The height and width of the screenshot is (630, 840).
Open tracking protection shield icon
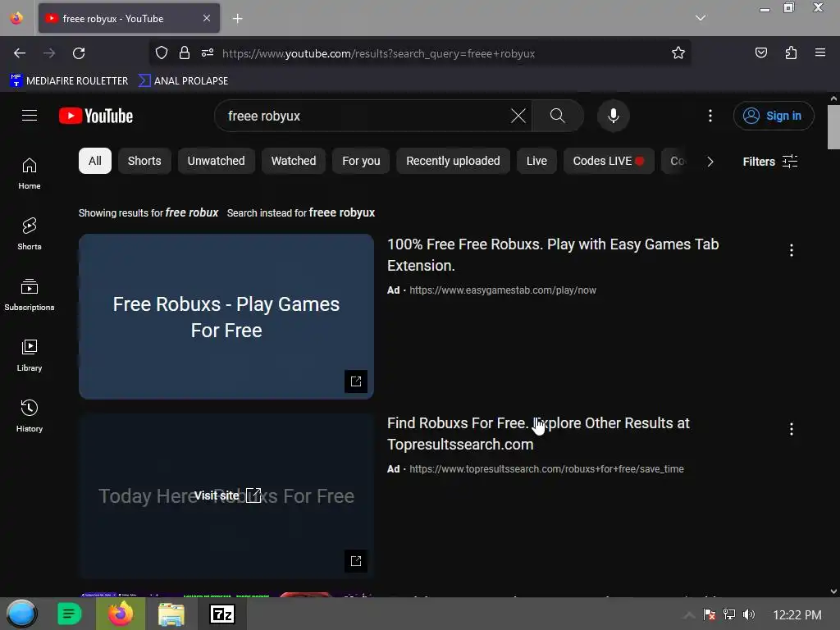(162, 52)
